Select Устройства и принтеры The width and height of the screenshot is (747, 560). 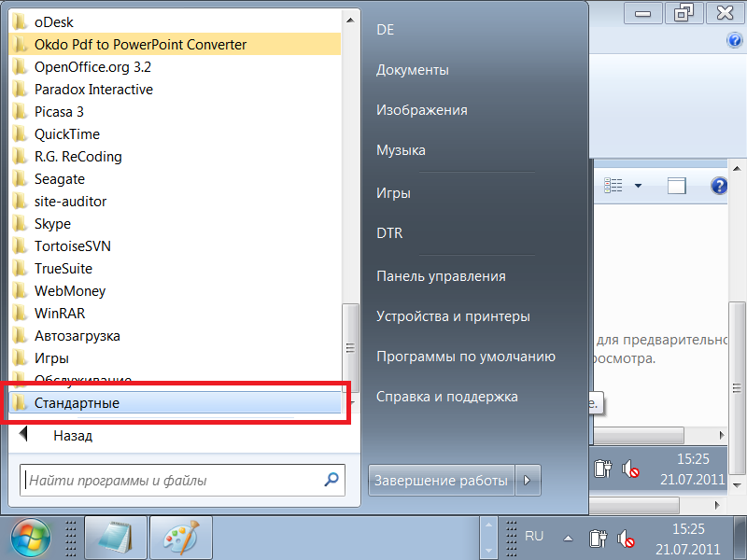pos(453,316)
